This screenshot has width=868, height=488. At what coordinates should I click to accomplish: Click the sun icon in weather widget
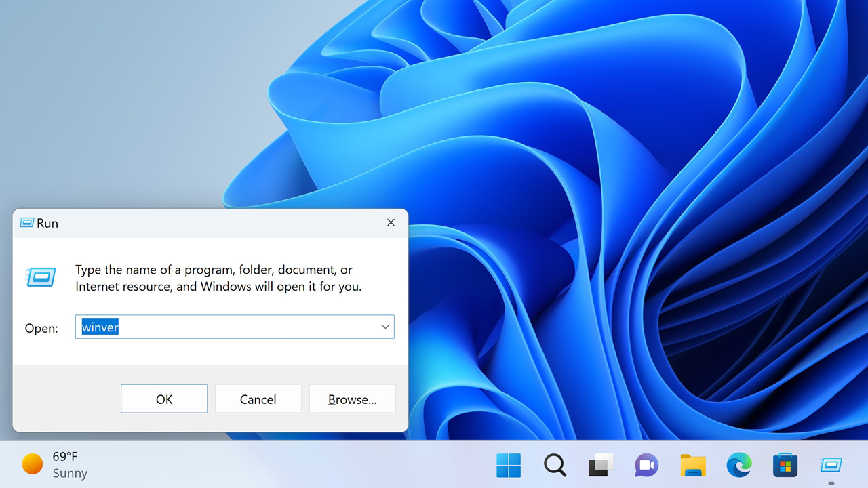pyautogui.click(x=33, y=464)
